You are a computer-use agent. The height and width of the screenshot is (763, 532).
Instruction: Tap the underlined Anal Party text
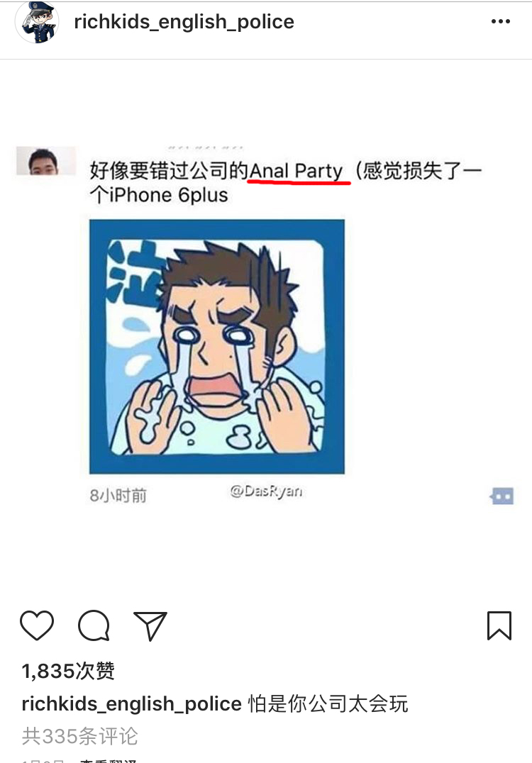(297, 172)
